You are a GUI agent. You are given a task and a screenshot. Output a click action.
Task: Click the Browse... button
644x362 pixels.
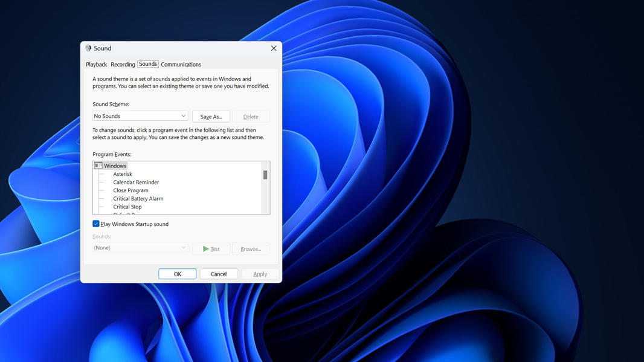coord(251,249)
